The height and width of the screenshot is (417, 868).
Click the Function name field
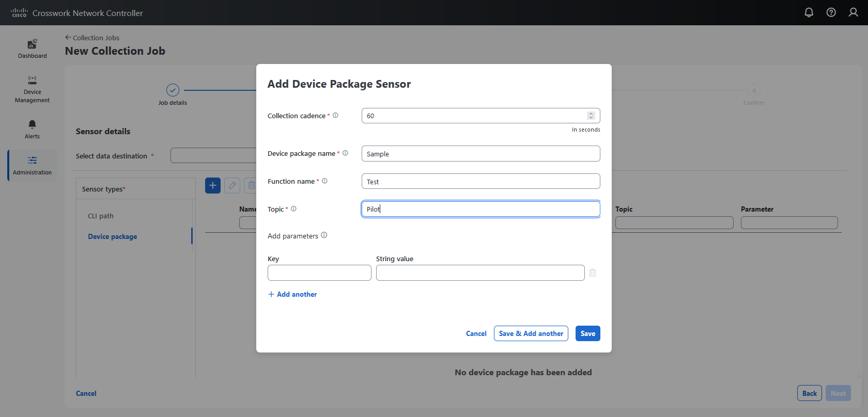tap(481, 182)
